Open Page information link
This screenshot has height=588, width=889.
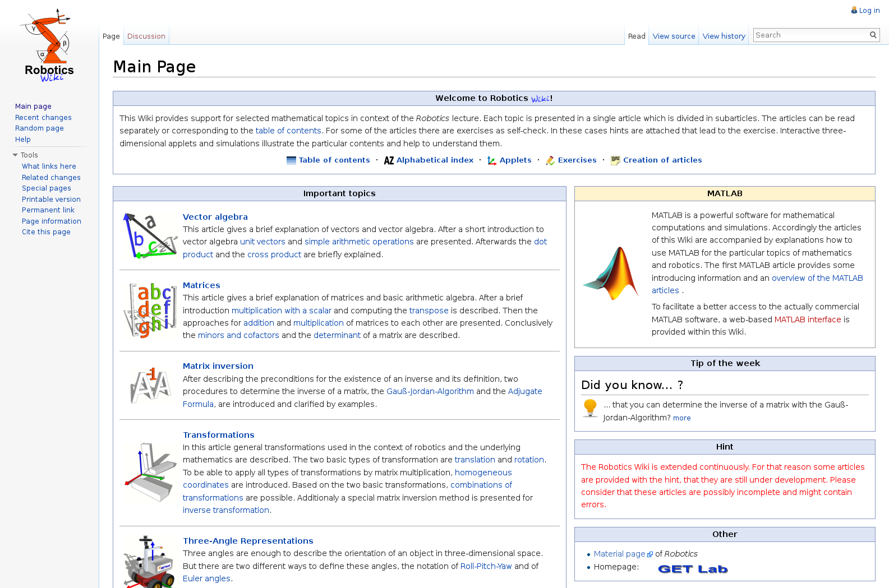(x=52, y=221)
